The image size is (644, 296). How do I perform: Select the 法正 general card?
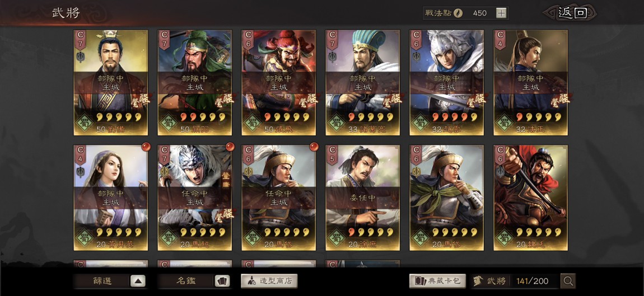tap(531, 82)
